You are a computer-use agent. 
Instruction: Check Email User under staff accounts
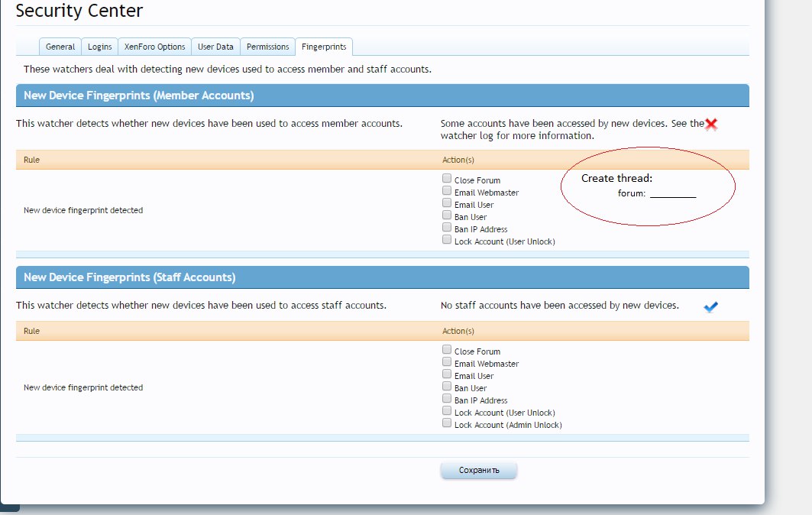(447, 374)
